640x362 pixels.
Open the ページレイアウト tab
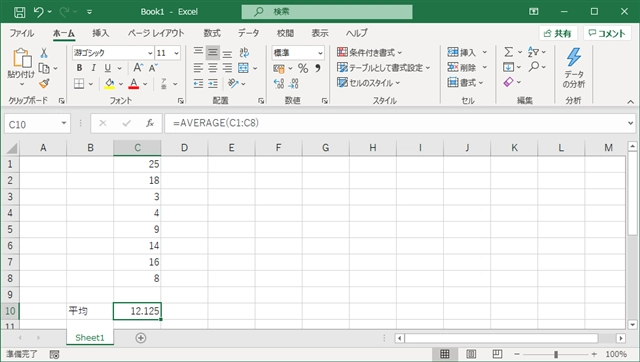click(156, 33)
